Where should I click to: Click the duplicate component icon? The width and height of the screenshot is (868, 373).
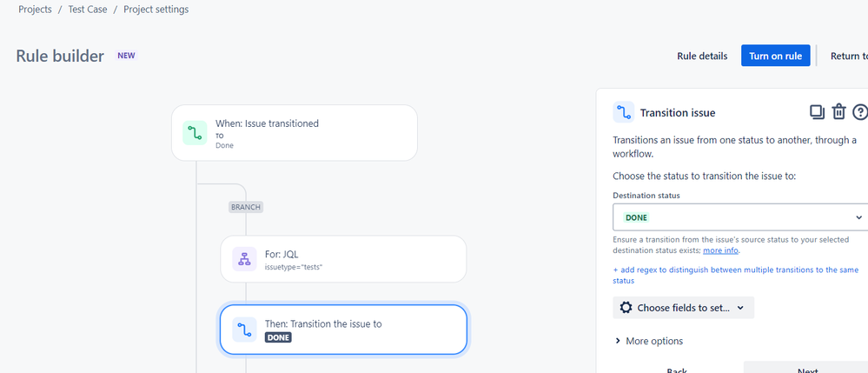[817, 111]
